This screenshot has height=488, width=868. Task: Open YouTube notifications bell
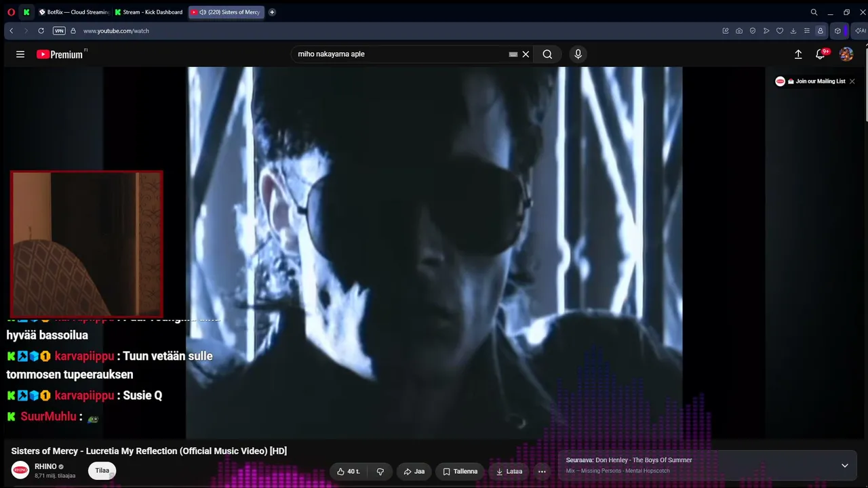pos(821,54)
